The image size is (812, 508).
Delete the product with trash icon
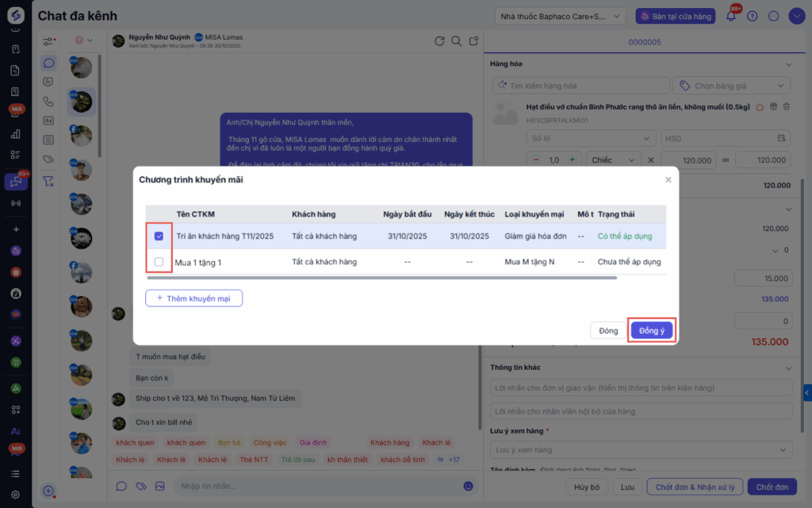tap(786, 106)
